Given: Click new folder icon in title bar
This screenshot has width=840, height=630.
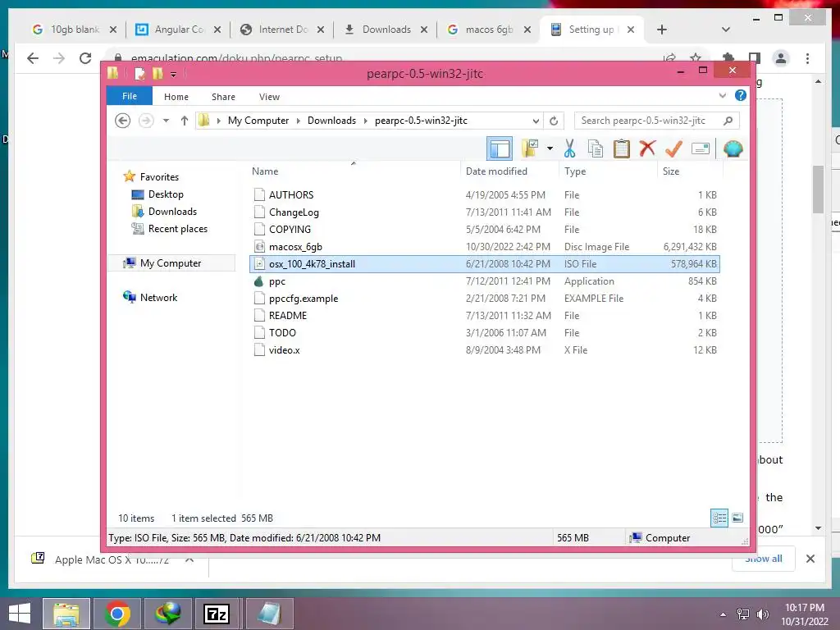Looking at the screenshot, I should pyautogui.click(x=157, y=73).
